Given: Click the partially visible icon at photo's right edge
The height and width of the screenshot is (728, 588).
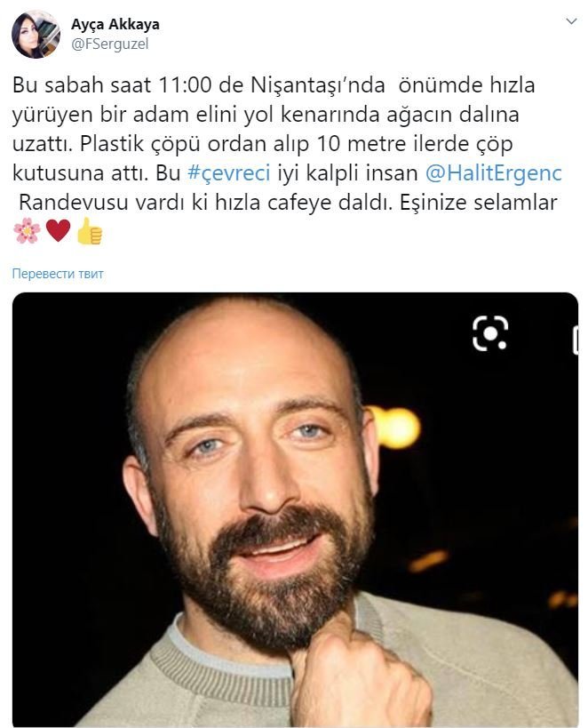Looking at the screenshot, I should 576,340.
